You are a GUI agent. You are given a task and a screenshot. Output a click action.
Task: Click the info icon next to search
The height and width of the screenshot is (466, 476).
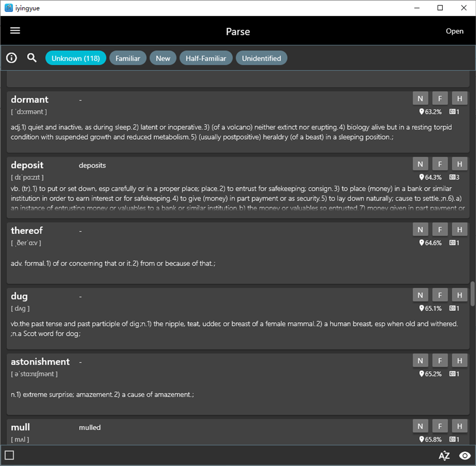tap(11, 57)
